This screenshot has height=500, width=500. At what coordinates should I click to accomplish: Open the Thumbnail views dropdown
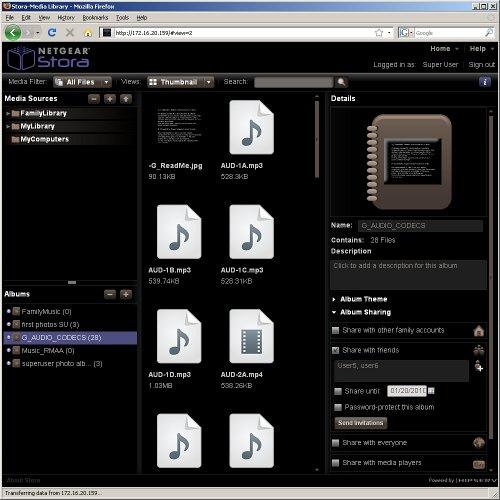[180, 82]
